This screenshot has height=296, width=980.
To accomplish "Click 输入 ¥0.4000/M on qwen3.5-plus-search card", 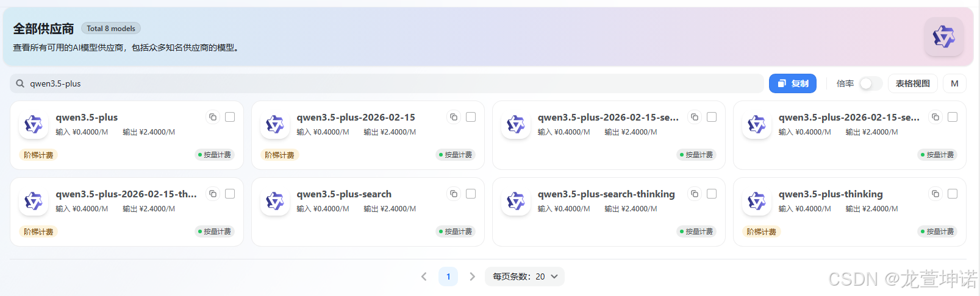I will [x=323, y=209].
